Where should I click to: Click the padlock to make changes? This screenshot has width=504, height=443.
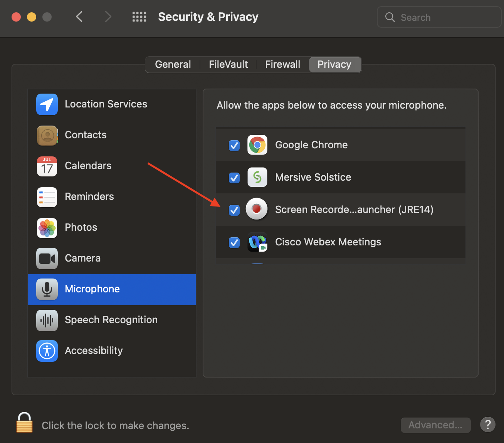[x=24, y=423]
